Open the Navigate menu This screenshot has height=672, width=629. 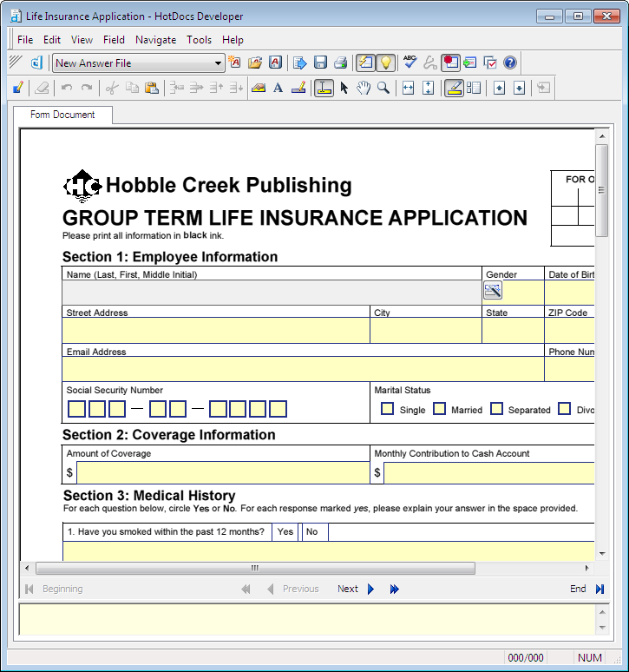coord(155,39)
